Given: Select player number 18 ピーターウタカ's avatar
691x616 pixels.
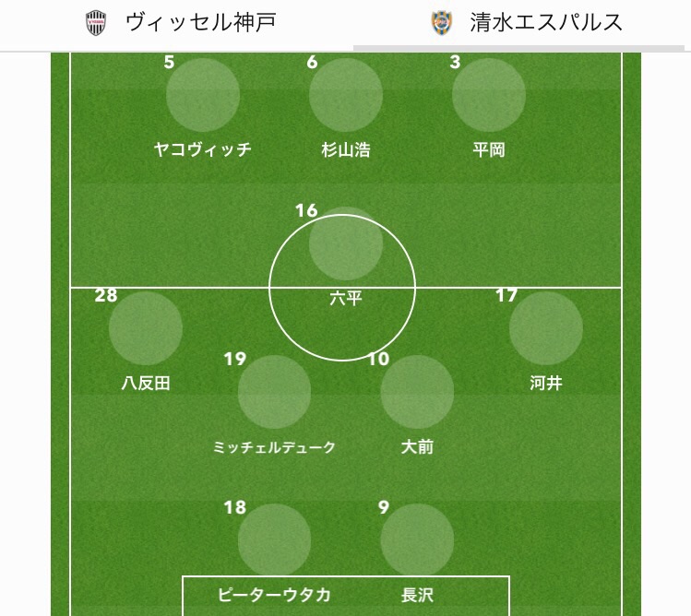Looking at the screenshot, I should (x=274, y=540).
